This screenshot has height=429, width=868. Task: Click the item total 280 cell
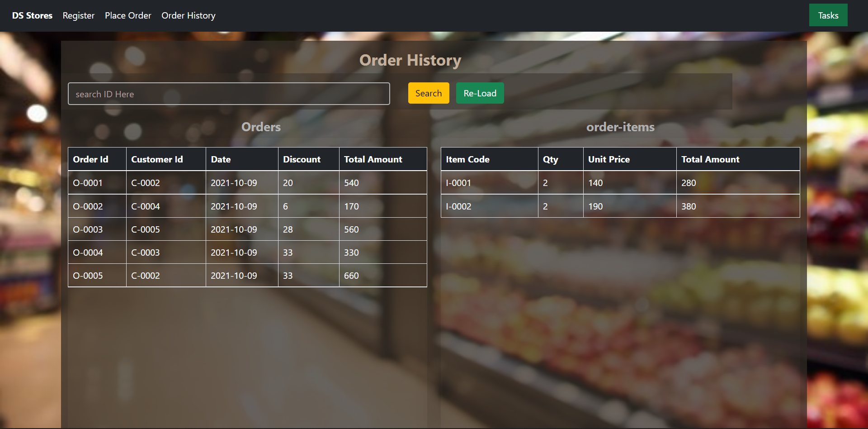(738, 183)
